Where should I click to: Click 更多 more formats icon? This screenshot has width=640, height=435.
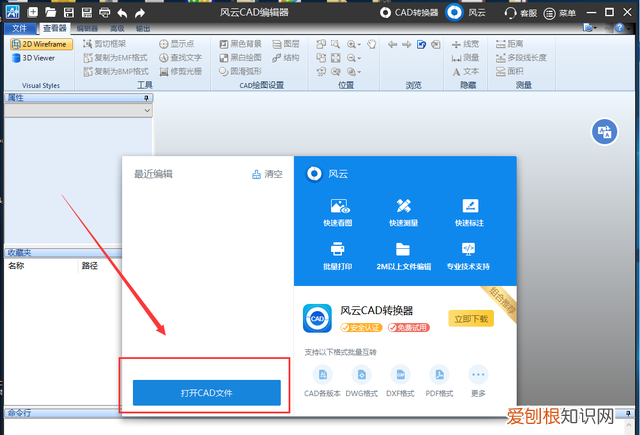[478, 375]
